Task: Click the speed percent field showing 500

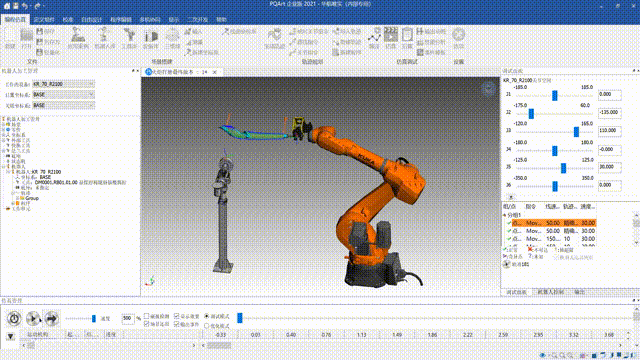Action: click(128, 318)
